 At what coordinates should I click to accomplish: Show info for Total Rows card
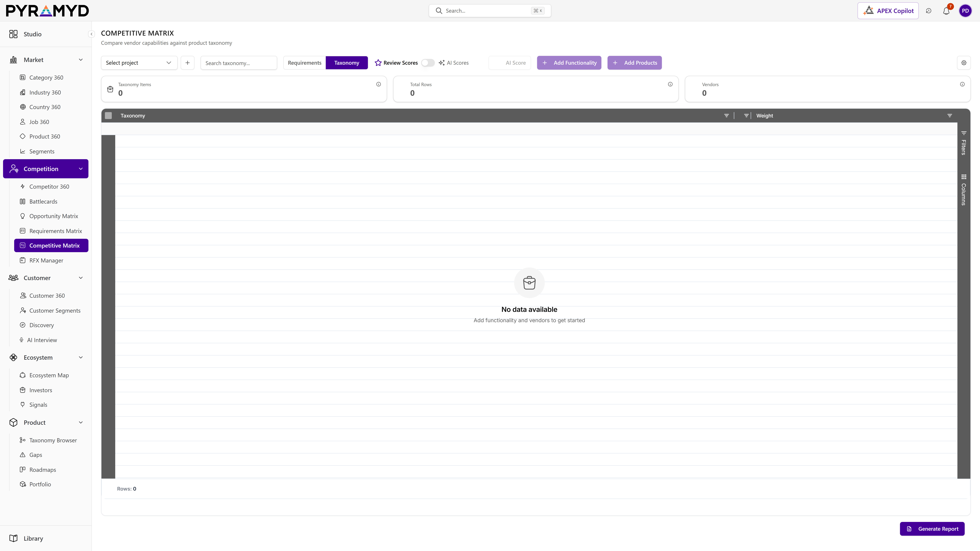(x=670, y=84)
